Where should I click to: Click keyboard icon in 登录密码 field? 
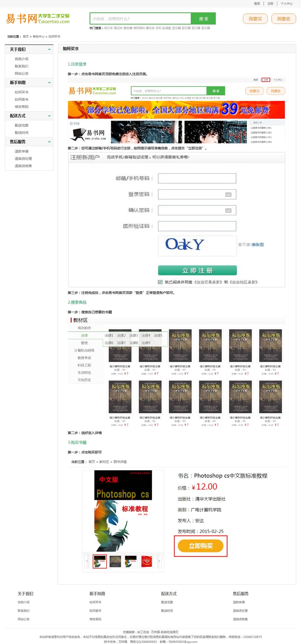coord(228,194)
